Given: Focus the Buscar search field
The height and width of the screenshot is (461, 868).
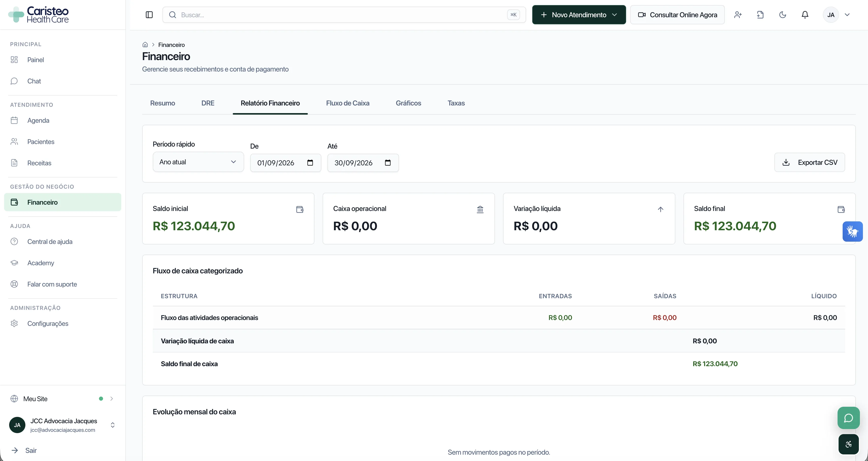Looking at the screenshot, I should [x=344, y=15].
